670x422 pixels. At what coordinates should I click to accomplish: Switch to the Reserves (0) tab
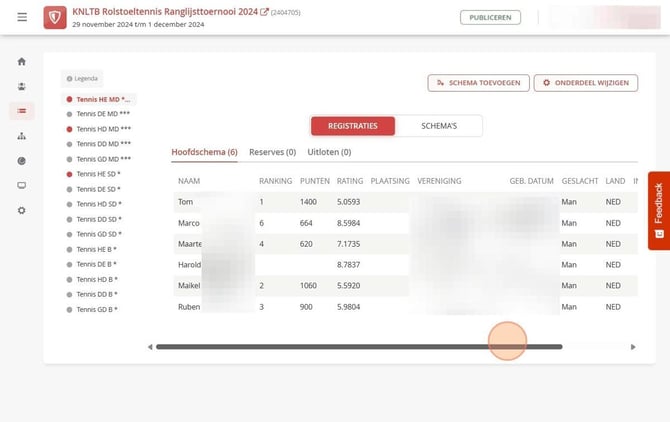(273, 152)
